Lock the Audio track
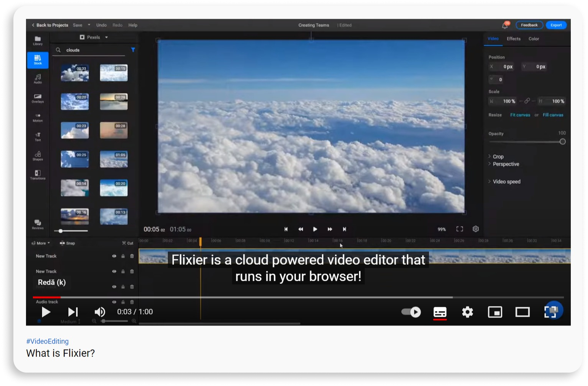This screenshot has width=588, height=386. [123, 302]
